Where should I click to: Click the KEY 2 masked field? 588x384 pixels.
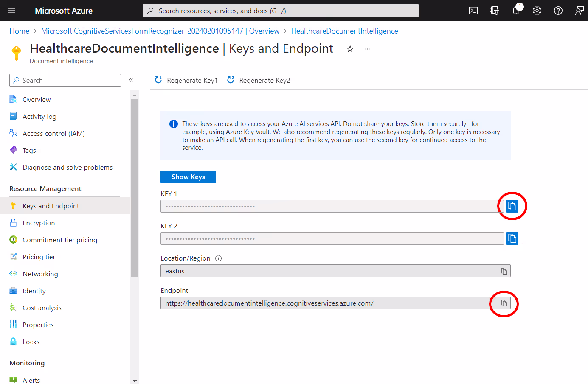(332, 238)
